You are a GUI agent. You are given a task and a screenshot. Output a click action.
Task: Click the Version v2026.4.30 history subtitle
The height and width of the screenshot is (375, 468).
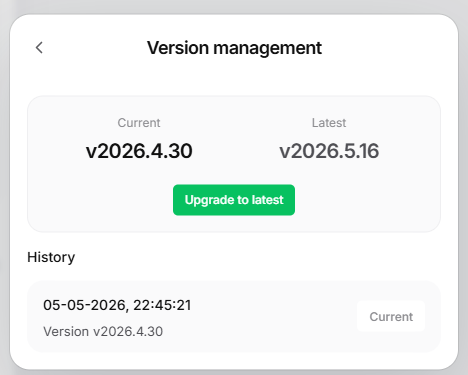103,332
